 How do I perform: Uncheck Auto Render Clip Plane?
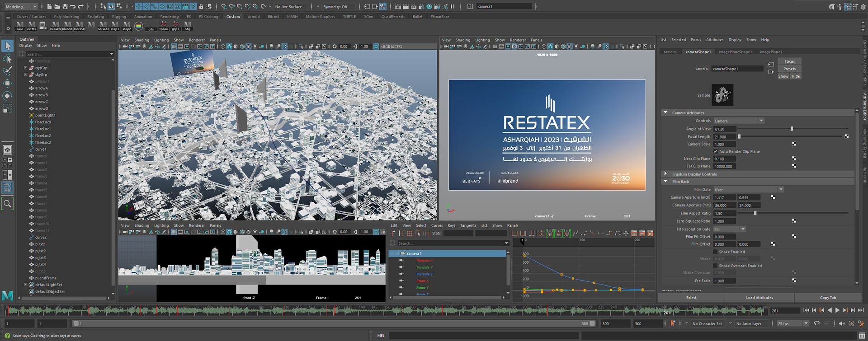coord(716,151)
